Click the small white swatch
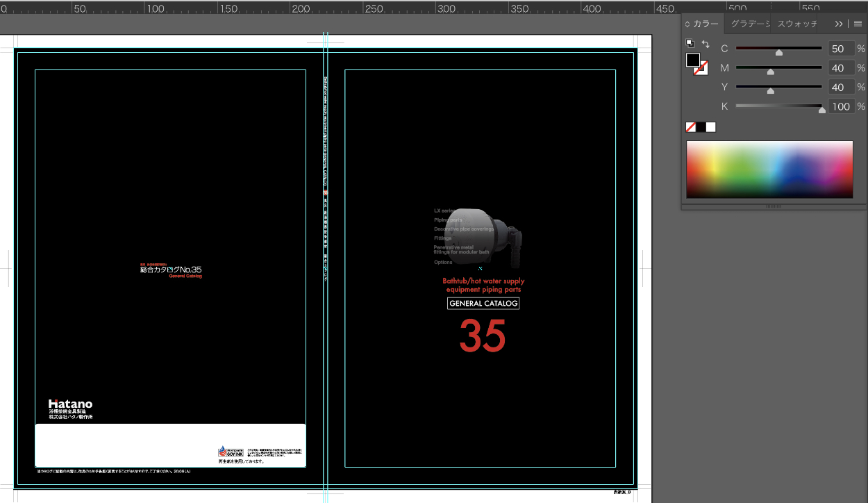 point(710,127)
